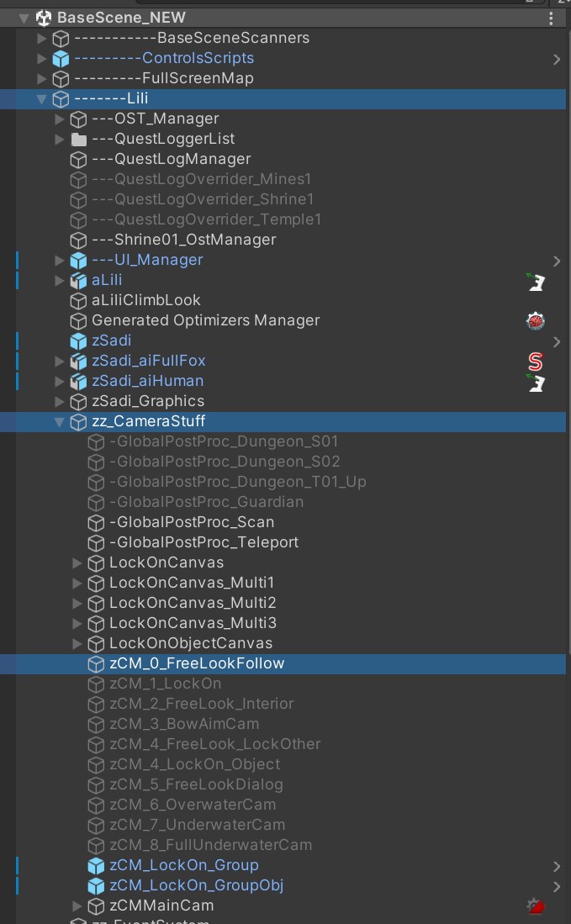Click the folder icon beside ---QuestLoggerList
Image resolution: width=571 pixels, height=924 pixels.
[77, 139]
